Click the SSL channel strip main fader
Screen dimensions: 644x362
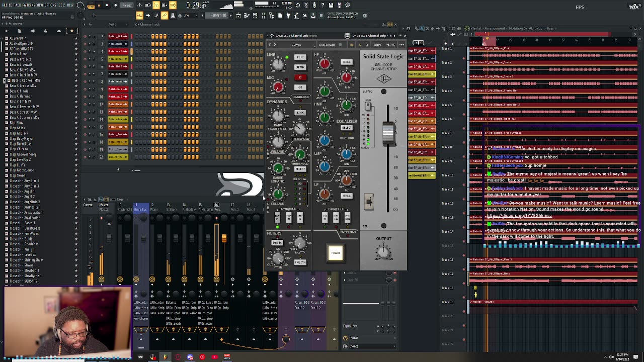388,134
